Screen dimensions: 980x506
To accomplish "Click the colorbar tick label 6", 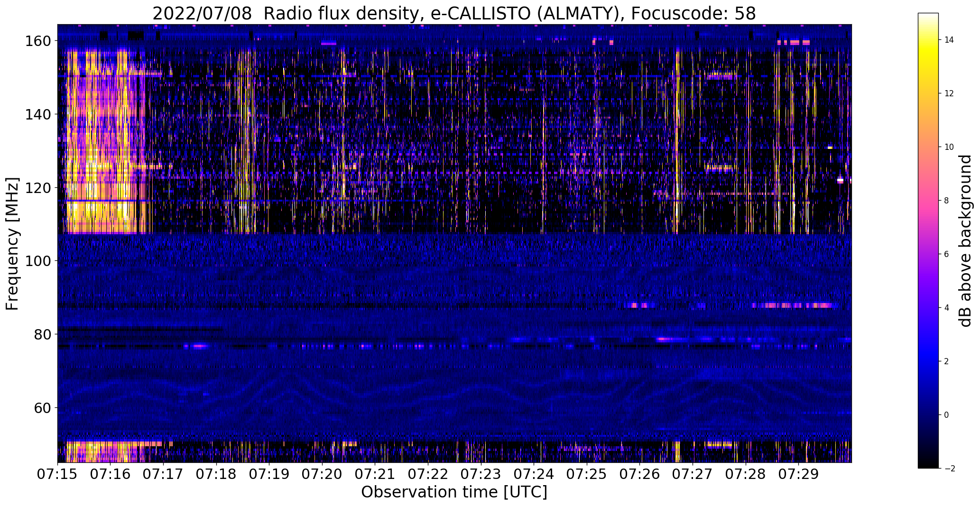I will pyautogui.click(x=947, y=254).
